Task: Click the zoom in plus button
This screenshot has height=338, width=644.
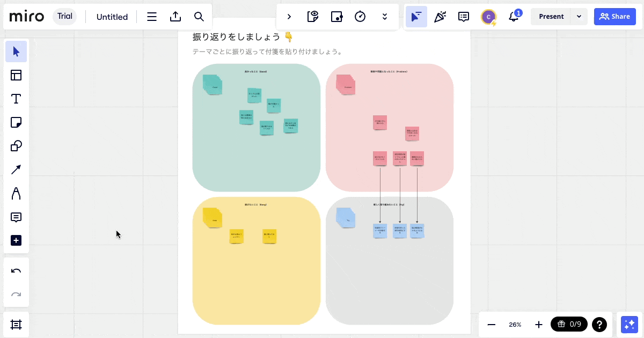Action: [539, 325]
